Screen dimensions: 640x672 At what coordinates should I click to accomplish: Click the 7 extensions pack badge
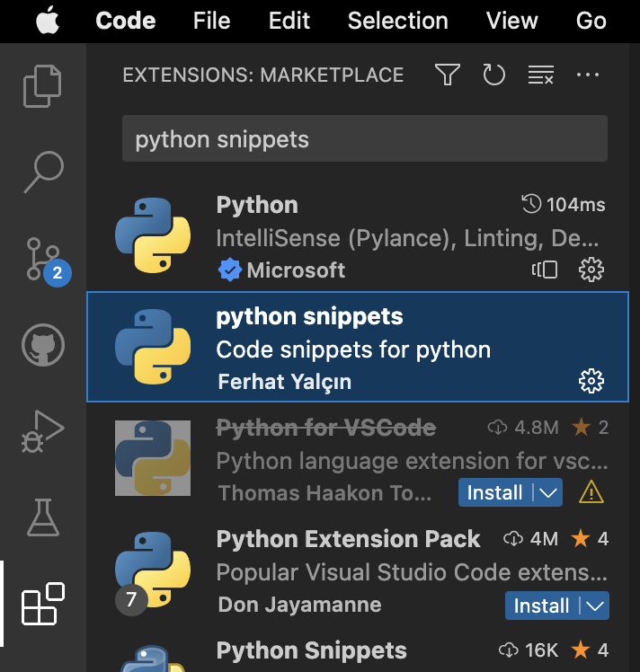click(x=131, y=599)
